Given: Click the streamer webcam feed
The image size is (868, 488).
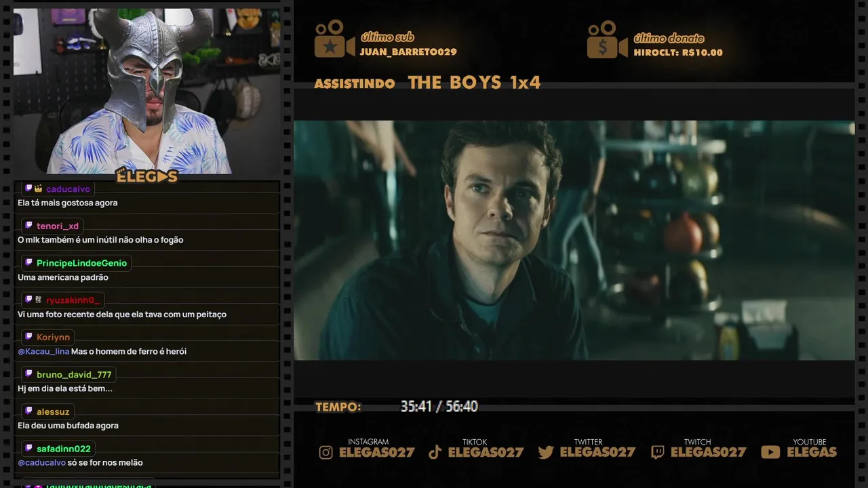Looking at the screenshot, I should pos(146,91).
